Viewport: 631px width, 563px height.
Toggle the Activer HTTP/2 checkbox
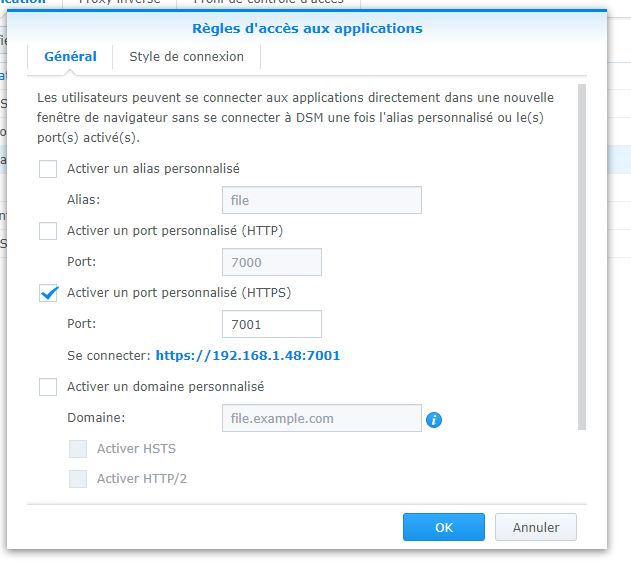[x=78, y=478]
